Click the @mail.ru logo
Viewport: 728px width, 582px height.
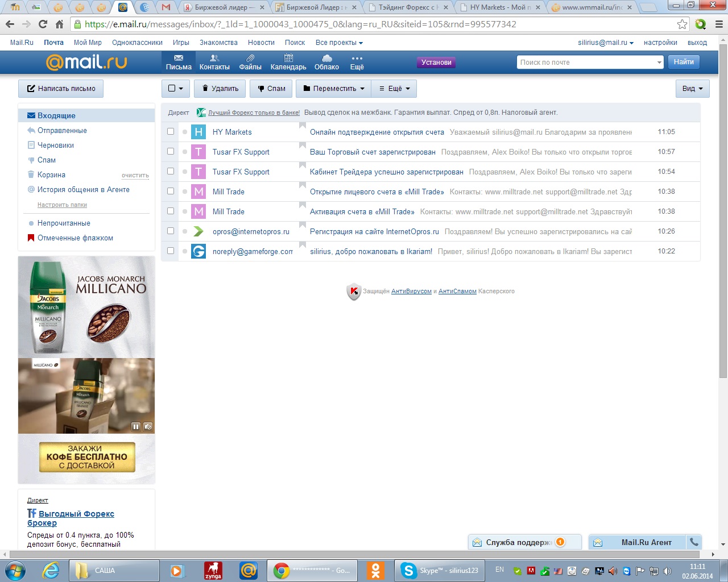pos(86,62)
